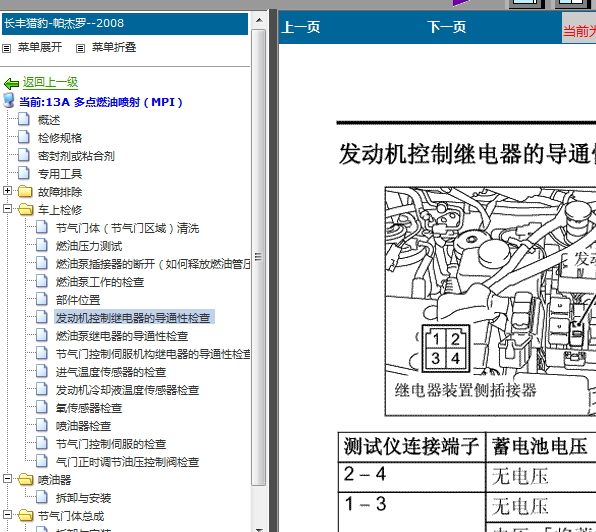Click the page icon beside 专用工具

pos(24,173)
